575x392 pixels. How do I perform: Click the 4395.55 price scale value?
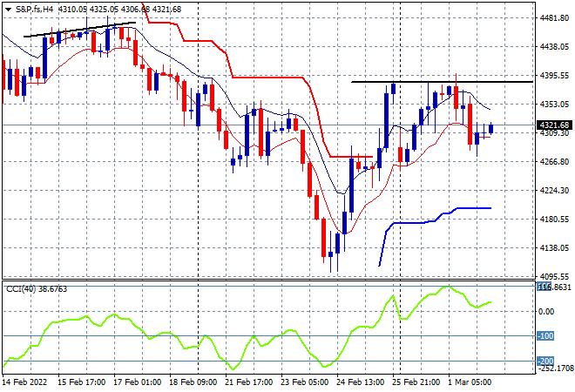point(554,75)
